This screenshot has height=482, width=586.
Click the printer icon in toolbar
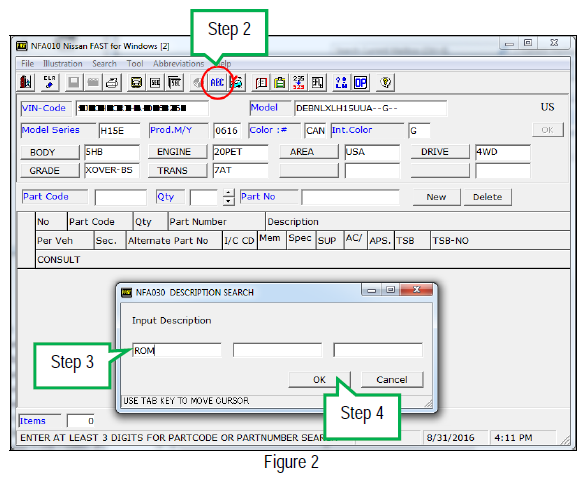[x=112, y=82]
